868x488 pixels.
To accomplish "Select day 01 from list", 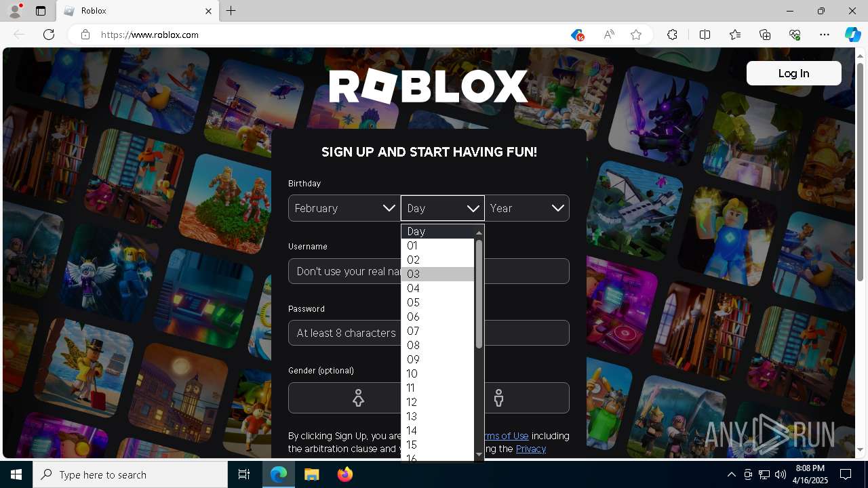I will [x=437, y=245].
